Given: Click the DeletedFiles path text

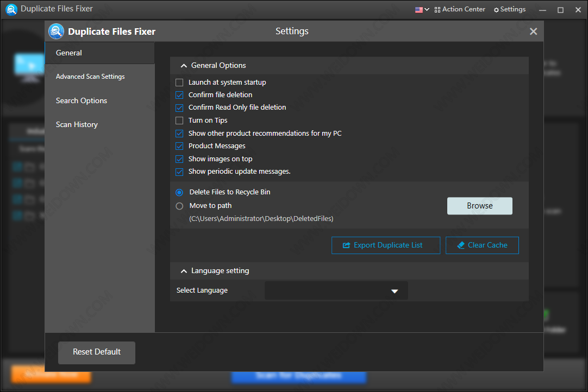Looking at the screenshot, I should (x=261, y=218).
